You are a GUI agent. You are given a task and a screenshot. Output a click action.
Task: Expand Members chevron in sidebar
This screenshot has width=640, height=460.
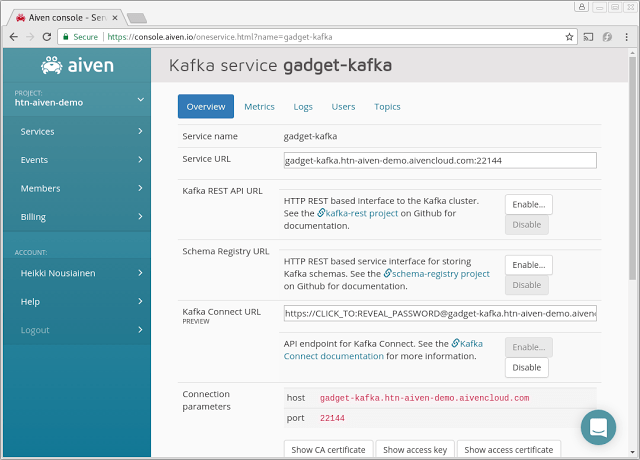140,188
